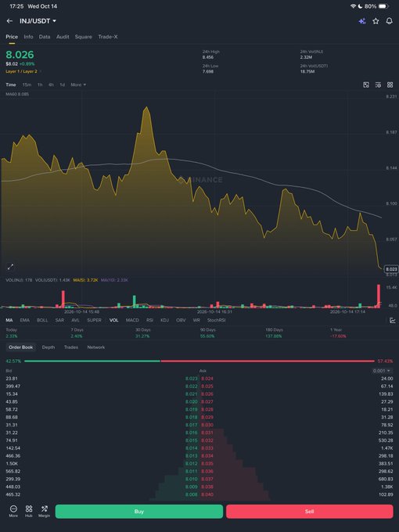Open the Trades tab
The height and width of the screenshot is (532, 399).
tap(71, 347)
